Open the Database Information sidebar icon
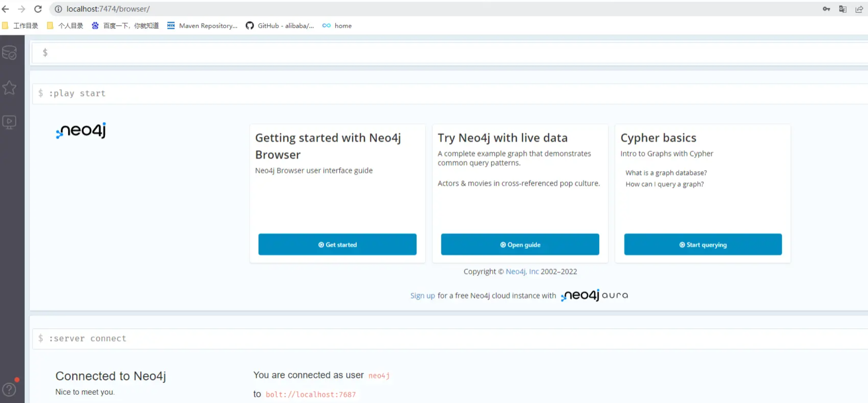Screen dimensions: 868x403 (9, 52)
